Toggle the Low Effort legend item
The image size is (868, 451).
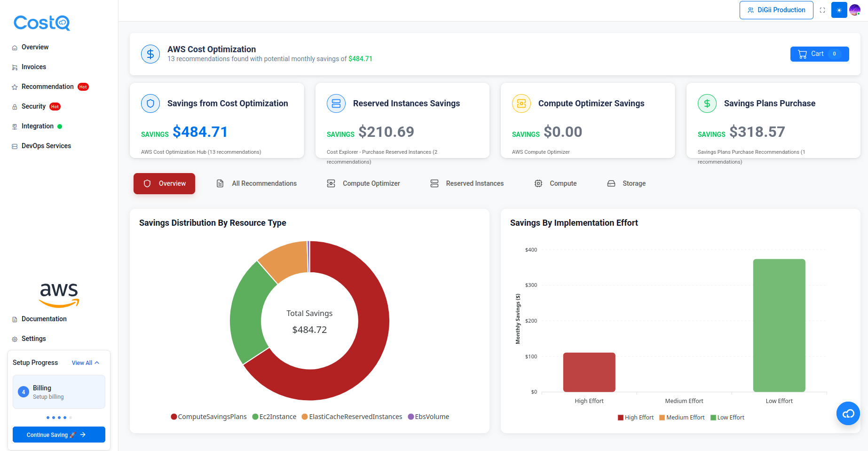click(x=727, y=418)
